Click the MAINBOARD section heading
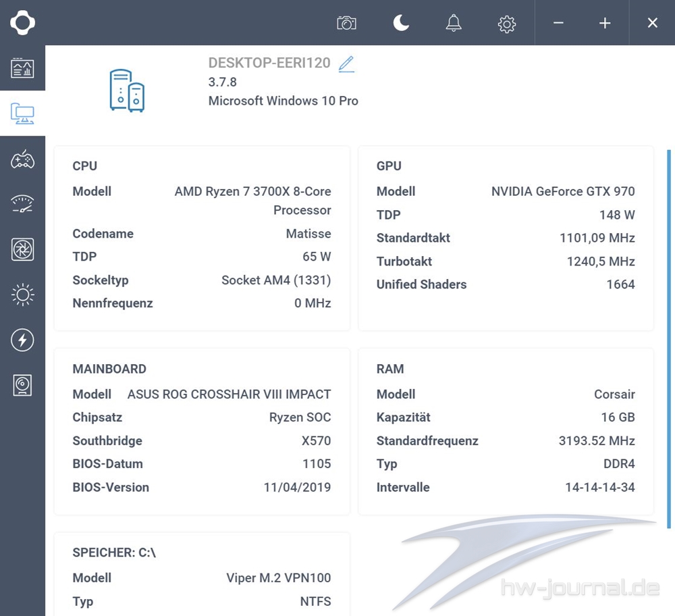Screen dimensions: 675x616 (x=109, y=369)
